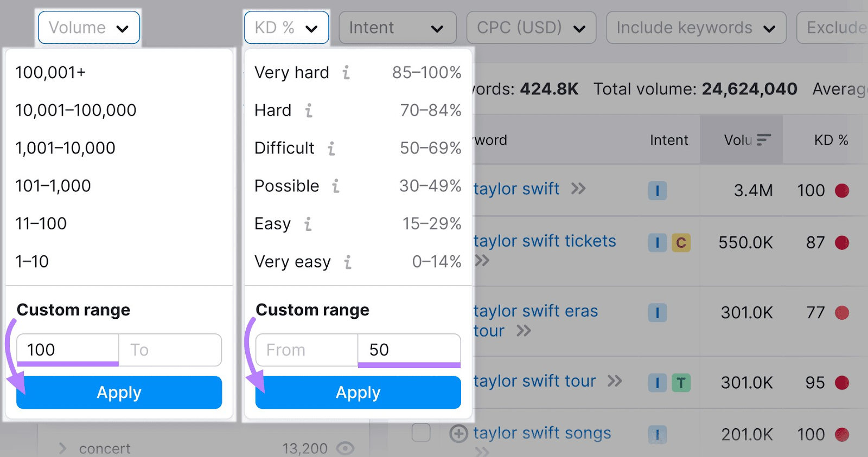Click the info icon next to Hard

[x=309, y=110]
